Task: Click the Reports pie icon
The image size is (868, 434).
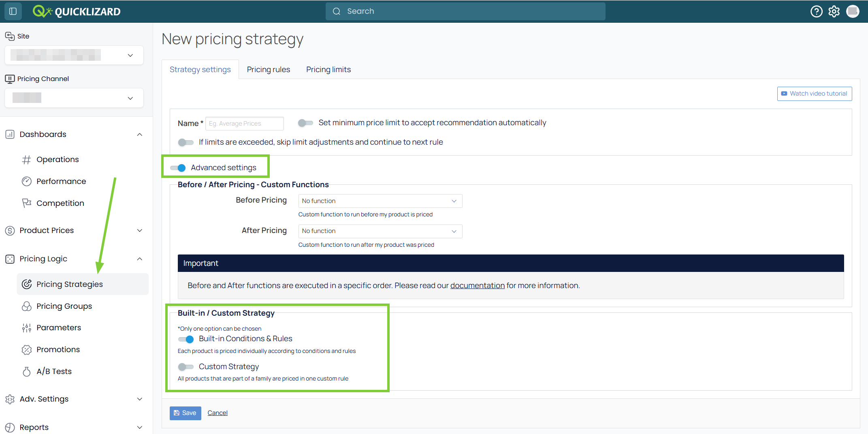Action: [x=10, y=428]
